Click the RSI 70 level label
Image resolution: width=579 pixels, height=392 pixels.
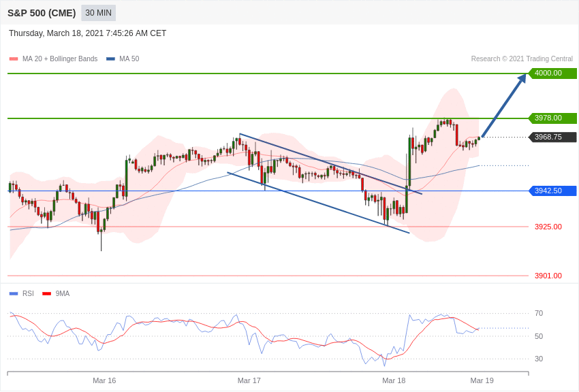[x=539, y=314]
